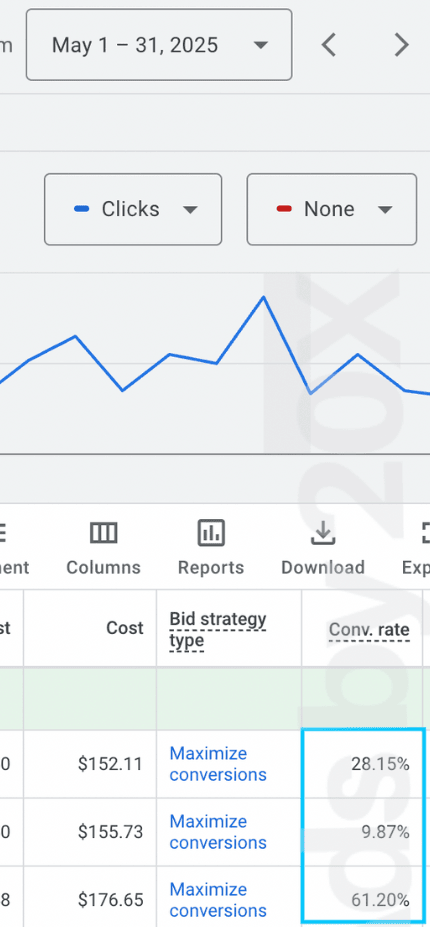Open the Reports icon

point(211,533)
